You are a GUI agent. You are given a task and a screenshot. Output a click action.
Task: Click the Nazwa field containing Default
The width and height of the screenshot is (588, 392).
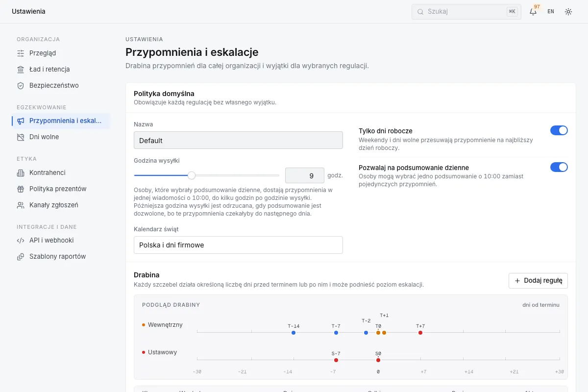238,140
